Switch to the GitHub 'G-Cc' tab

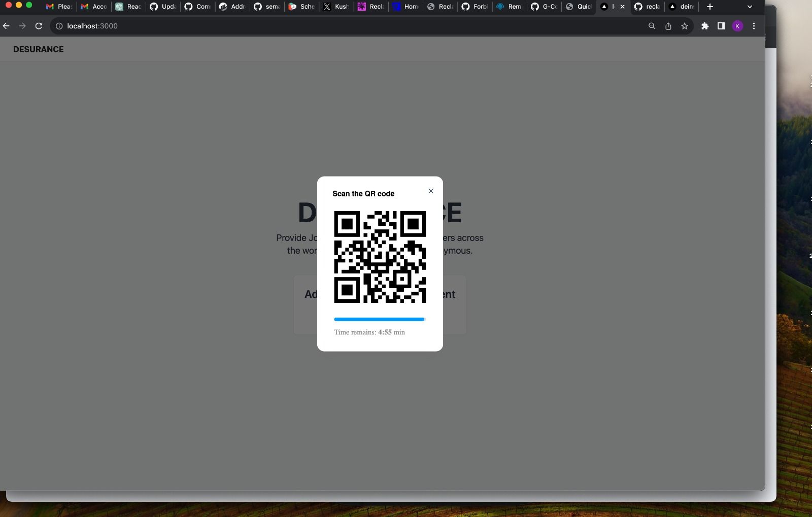(544, 7)
